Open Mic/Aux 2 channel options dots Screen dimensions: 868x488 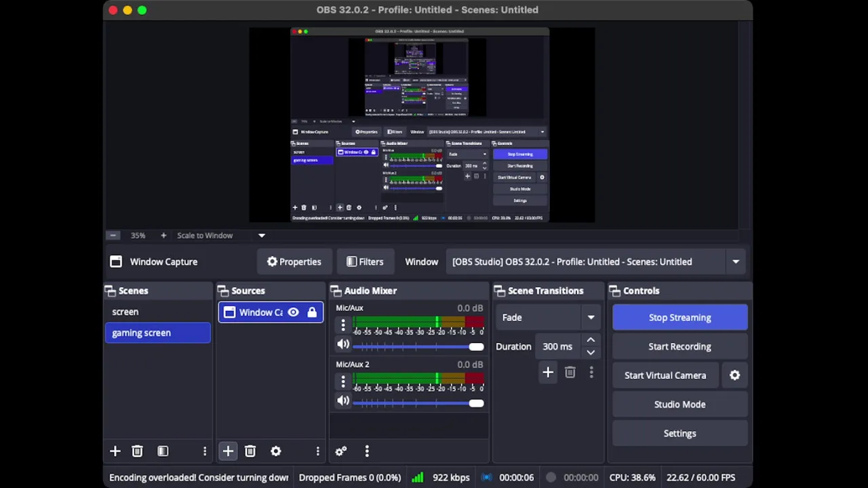coord(343,381)
